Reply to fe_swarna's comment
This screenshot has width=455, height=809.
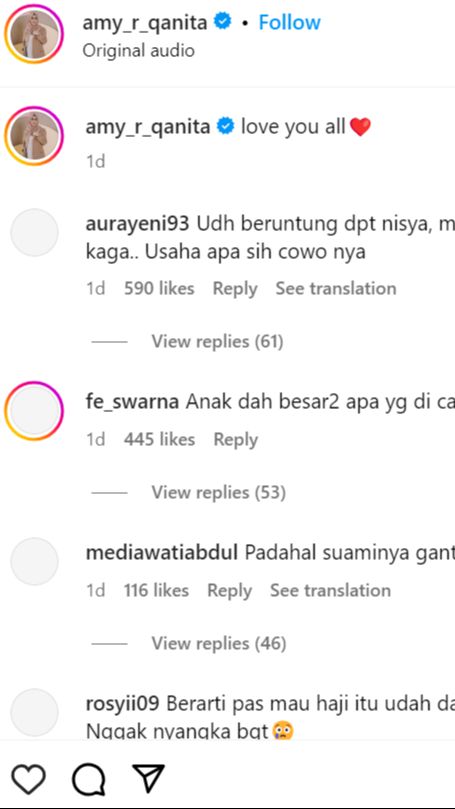coord(236,440)
